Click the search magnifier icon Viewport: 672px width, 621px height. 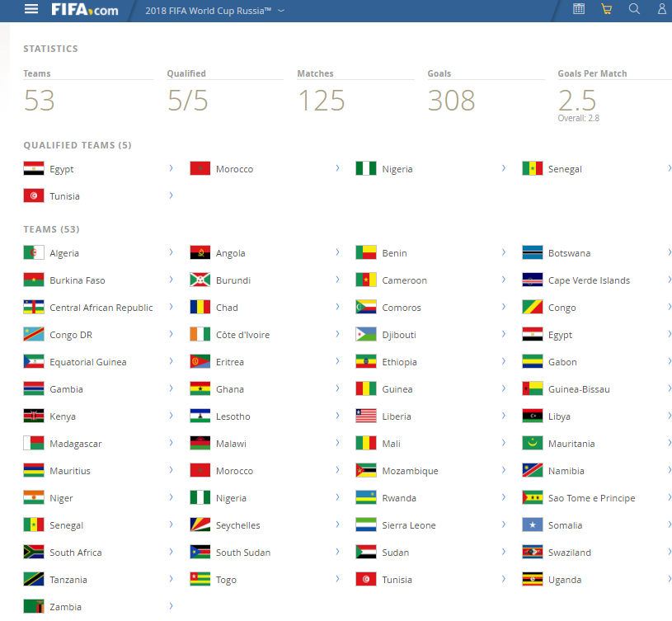coord(634,9)
